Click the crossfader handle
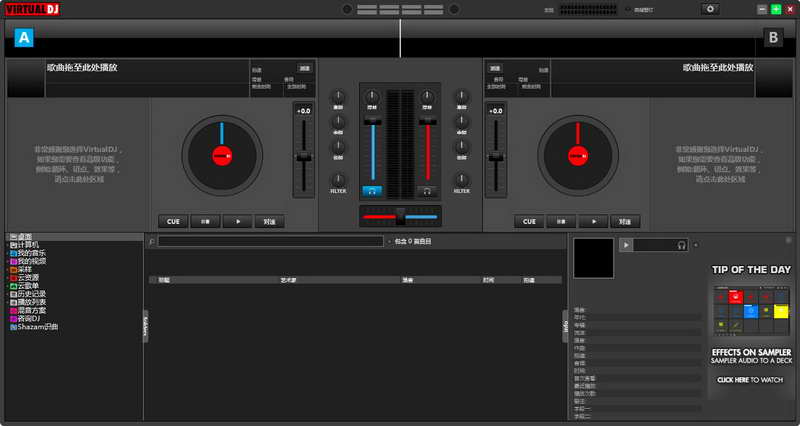The image size is (800, 426). click(x=401, y=216)
